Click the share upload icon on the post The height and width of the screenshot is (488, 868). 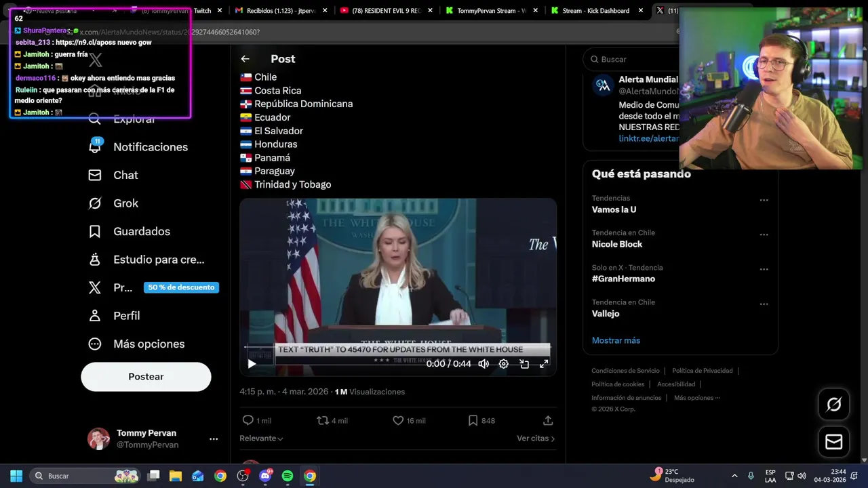(x=548, y=420)
